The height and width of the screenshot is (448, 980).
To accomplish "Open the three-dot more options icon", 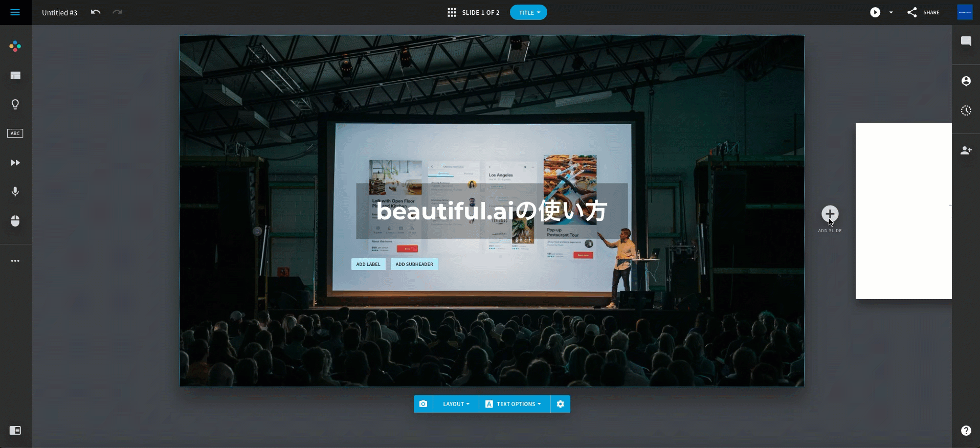I will pos(15,261).
